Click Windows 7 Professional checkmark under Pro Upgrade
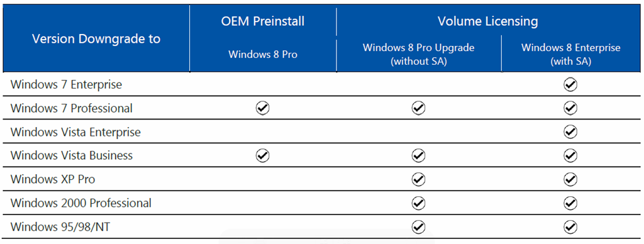 [x=418, y=108]
